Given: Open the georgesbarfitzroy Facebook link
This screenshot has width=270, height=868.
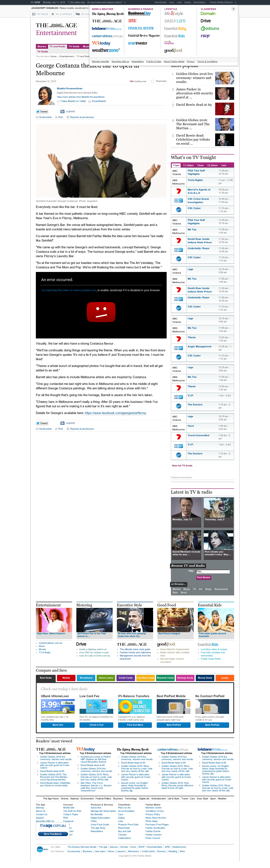Looking at the screenshot, I should tap(115, 413).
